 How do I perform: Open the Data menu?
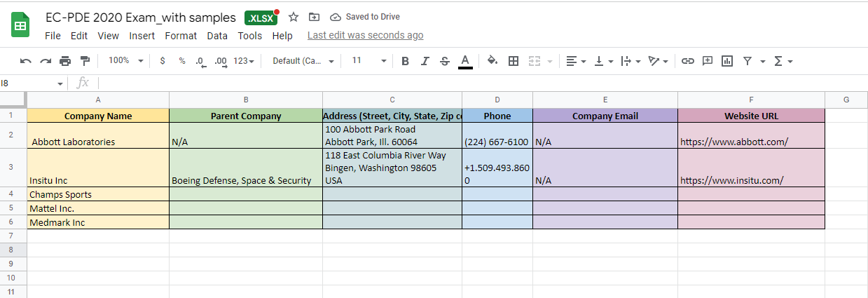coord(217,36)
